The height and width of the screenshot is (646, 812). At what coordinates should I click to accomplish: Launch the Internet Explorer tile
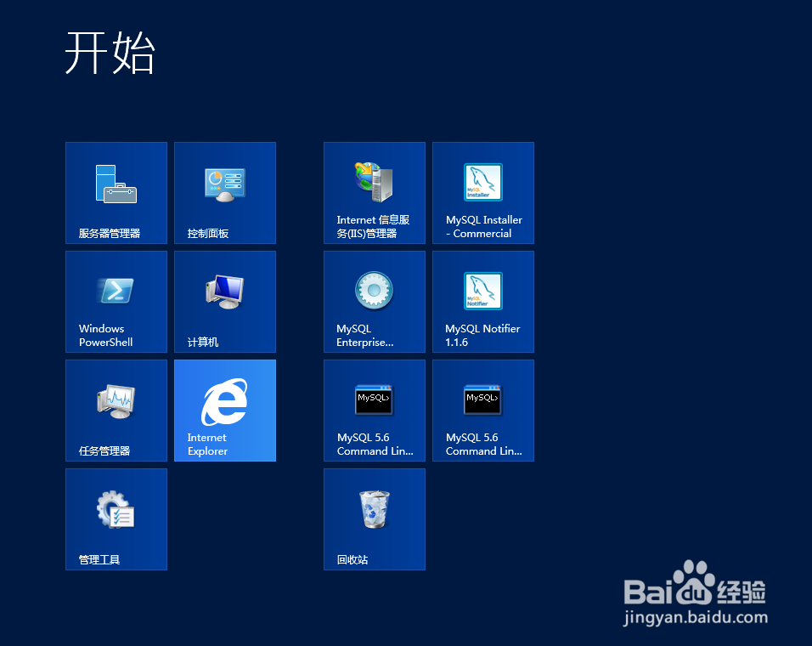(x=225, y=411)
